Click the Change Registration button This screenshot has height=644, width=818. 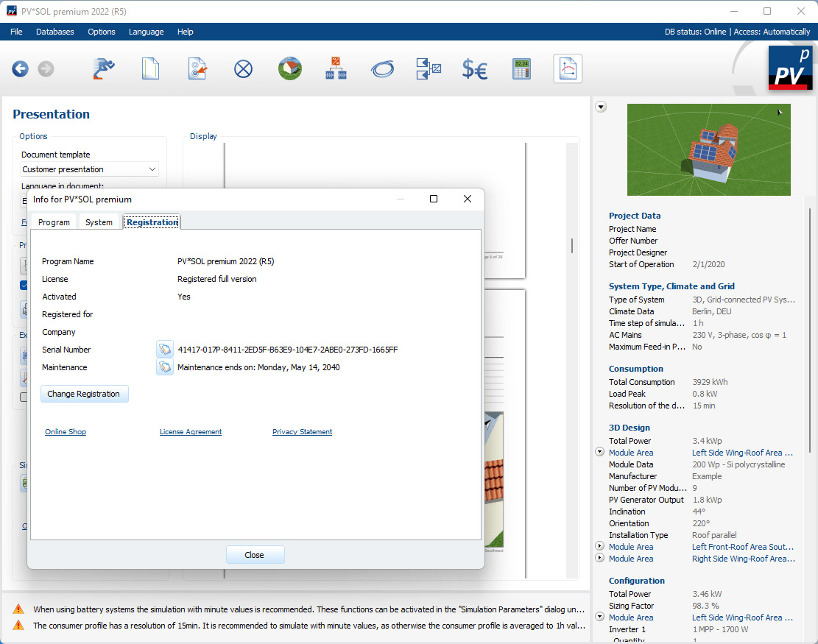pyautogui.click(x=84, y=394)
